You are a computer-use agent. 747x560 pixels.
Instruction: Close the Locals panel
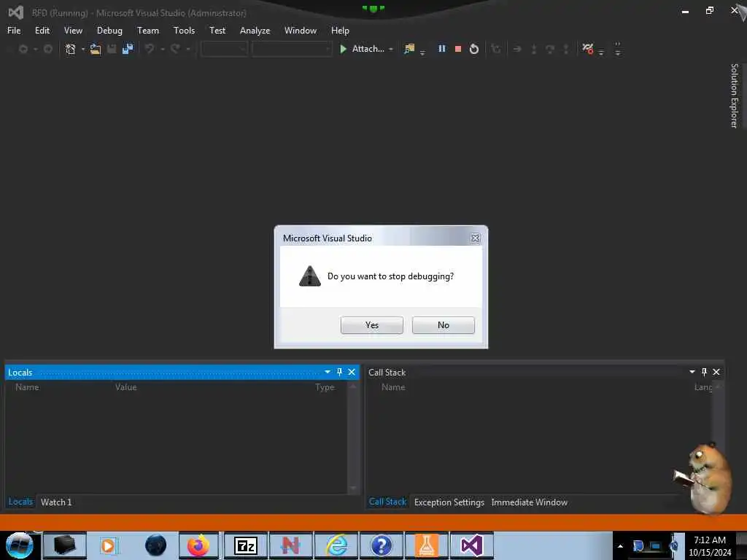pos(352,372)
